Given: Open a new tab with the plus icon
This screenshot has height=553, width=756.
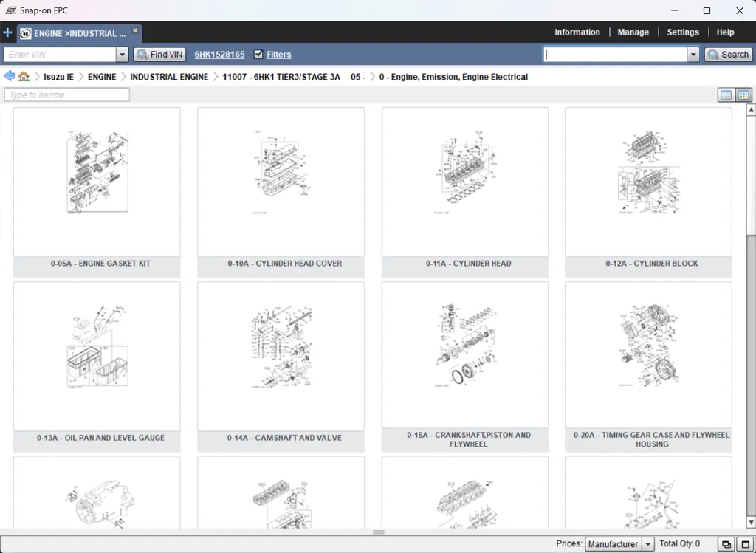Looking at the screenshot, I should [x=7, y=32].
